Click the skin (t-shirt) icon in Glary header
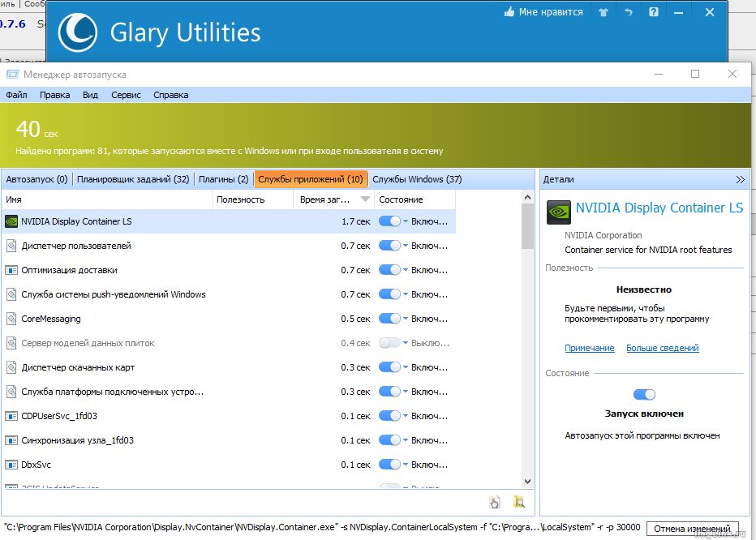The image size is (756, 540). [603, 12]
